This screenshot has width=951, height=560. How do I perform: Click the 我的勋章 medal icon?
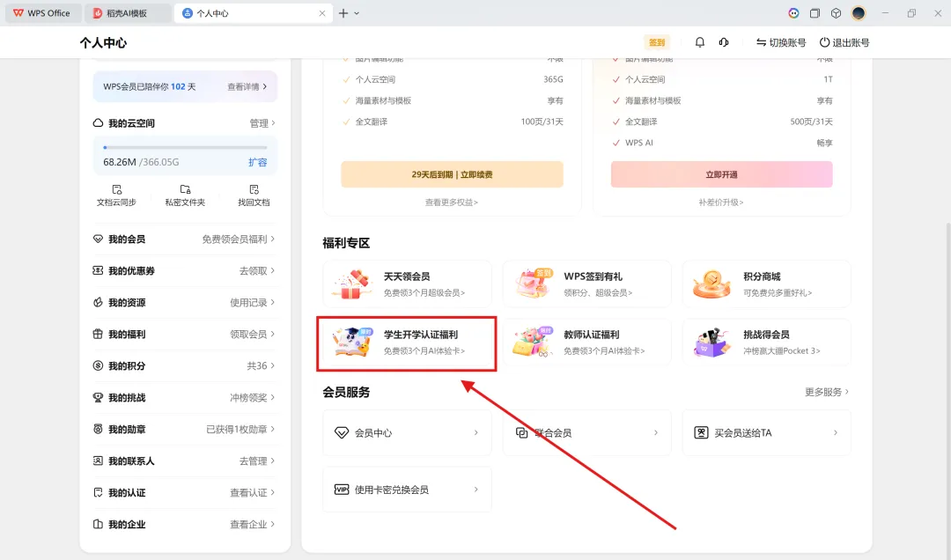pyautogui.click(x=98, y=429)
